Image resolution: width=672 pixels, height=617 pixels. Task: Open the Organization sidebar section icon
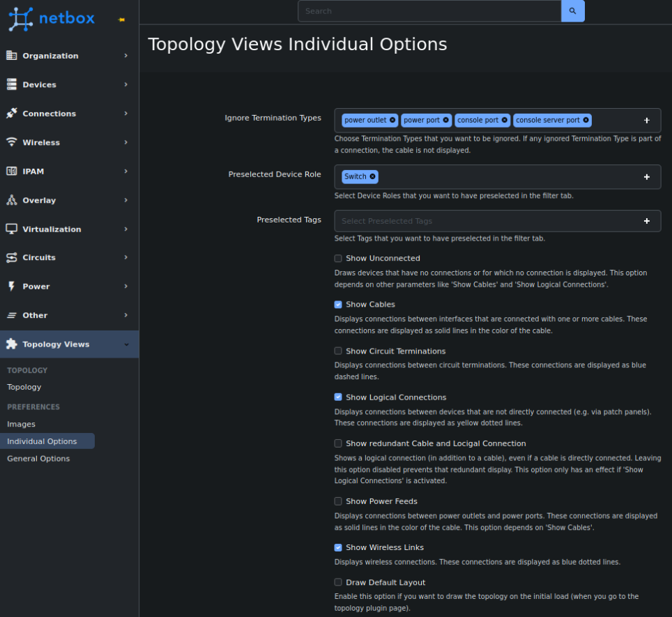pos(10,56)
